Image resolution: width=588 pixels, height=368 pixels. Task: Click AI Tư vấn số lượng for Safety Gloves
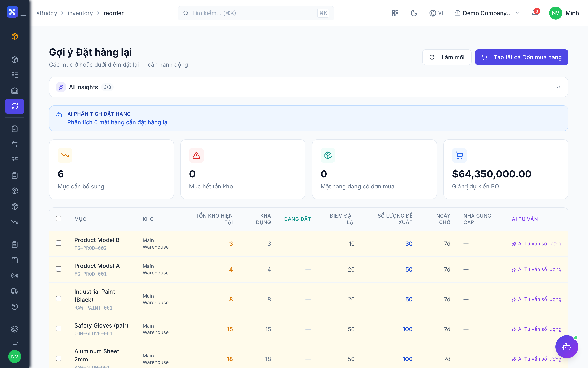pos(537,329)
